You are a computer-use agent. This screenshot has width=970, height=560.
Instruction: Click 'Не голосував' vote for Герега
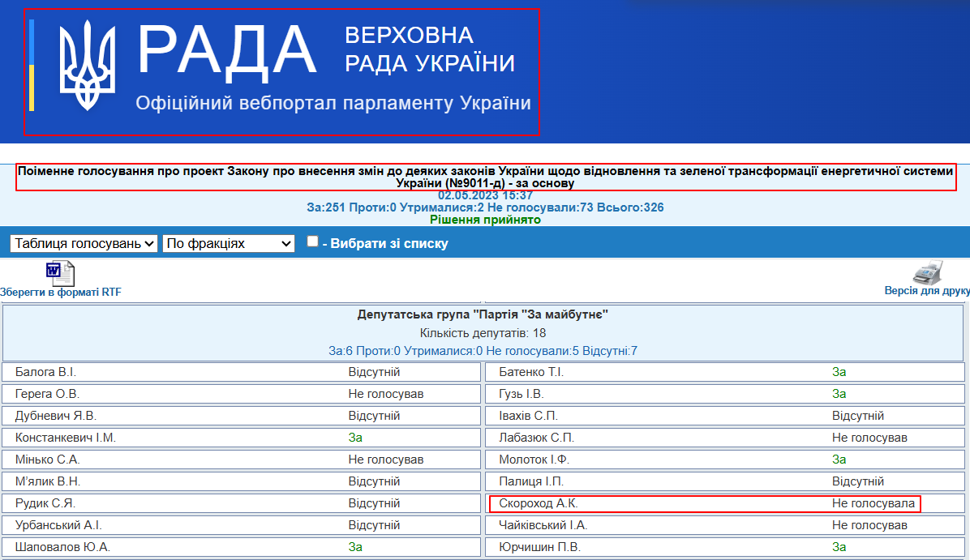click(386, 394)
